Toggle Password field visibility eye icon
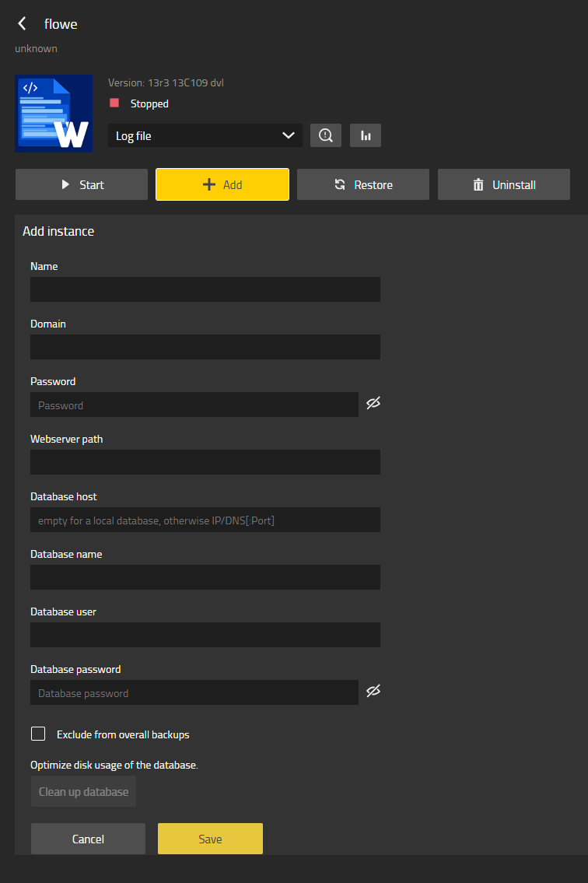The height and width of the screenshot is (883, 588). (x=373, y=404)
